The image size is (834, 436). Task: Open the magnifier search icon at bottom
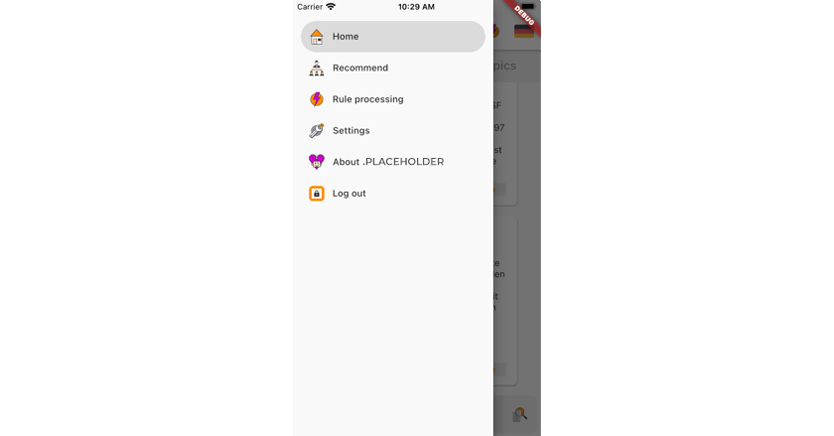(520, 415)
